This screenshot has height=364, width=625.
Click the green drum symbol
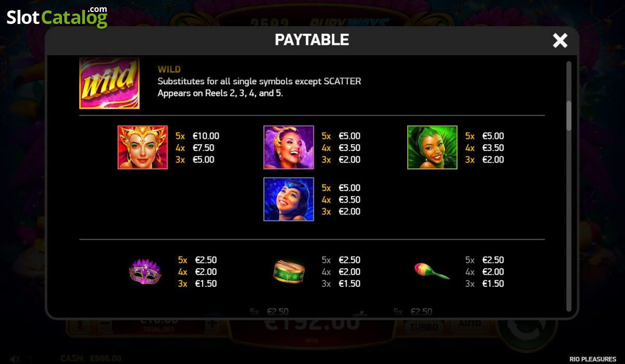click(289, 272)
